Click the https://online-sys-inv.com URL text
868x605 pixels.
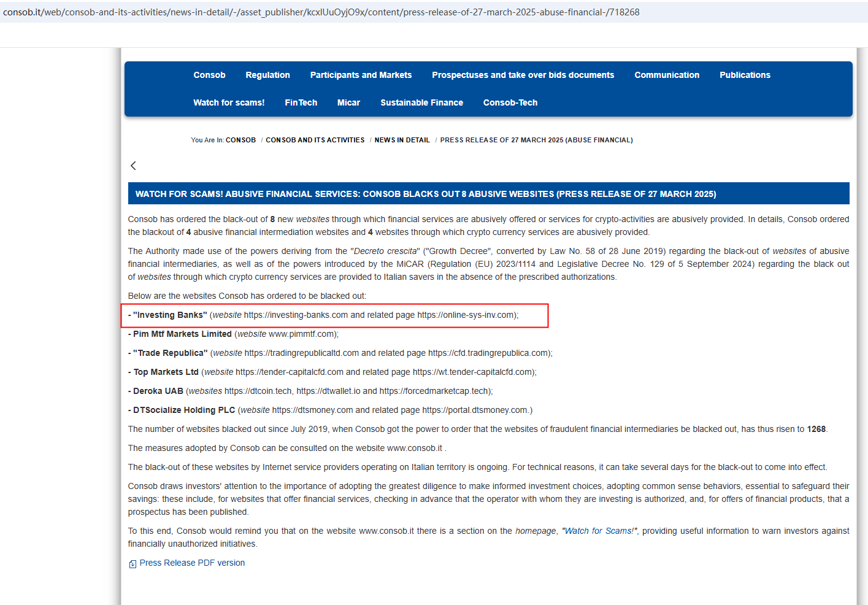click(x=466, y=315)
